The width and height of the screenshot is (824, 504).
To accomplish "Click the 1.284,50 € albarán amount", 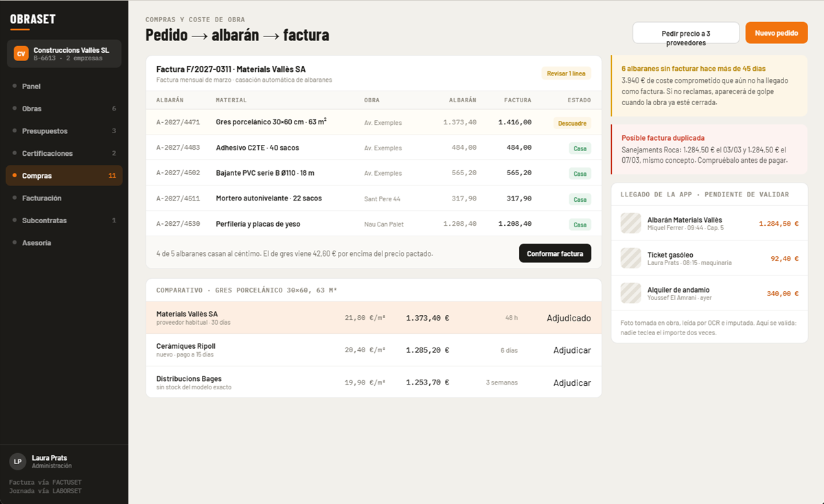I will click(x=779, y=223).
